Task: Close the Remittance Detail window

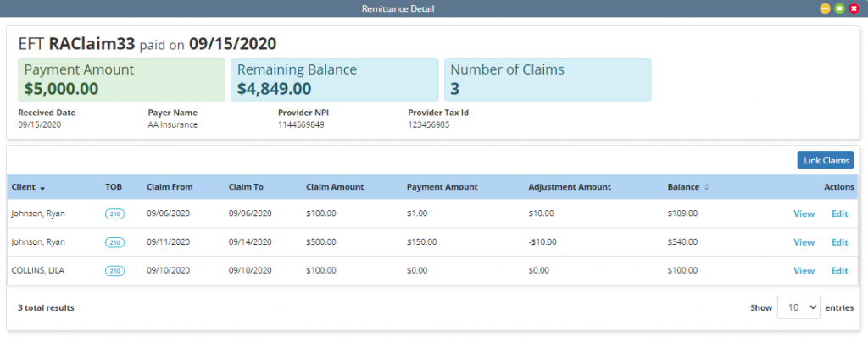Action: click(x=853, y=8)
